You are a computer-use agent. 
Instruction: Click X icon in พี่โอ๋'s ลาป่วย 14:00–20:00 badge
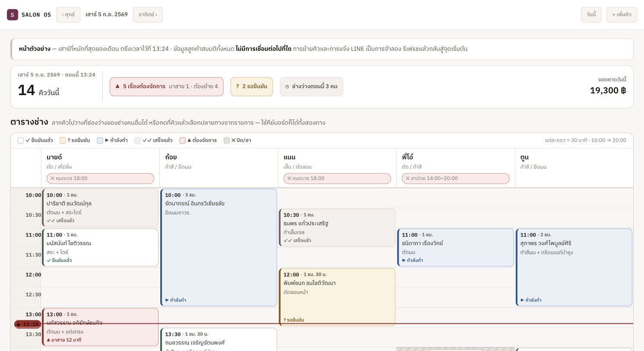[x=408, y=179]
